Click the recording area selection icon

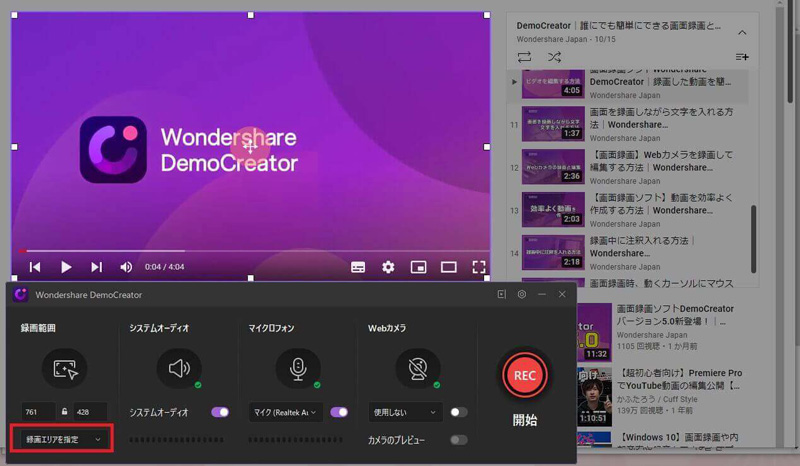click(x=65, y=368)
